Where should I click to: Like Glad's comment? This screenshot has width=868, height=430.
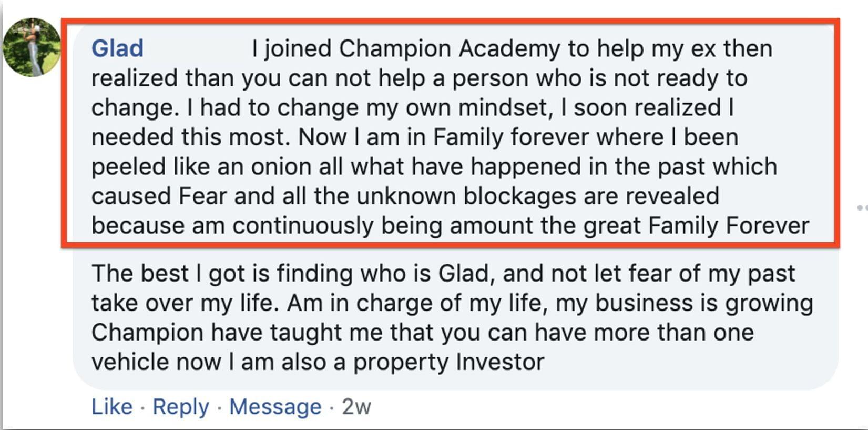point(112,407)
